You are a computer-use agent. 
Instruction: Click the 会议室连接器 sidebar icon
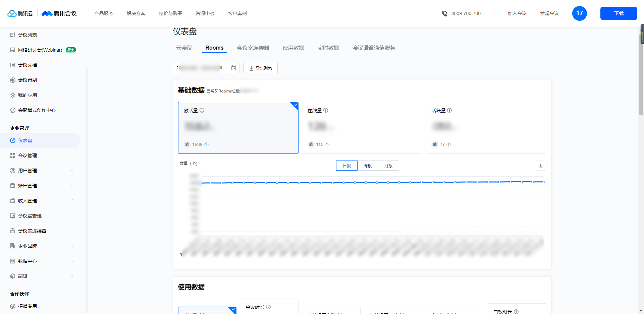pyautogui.click(x=13, y=231)
